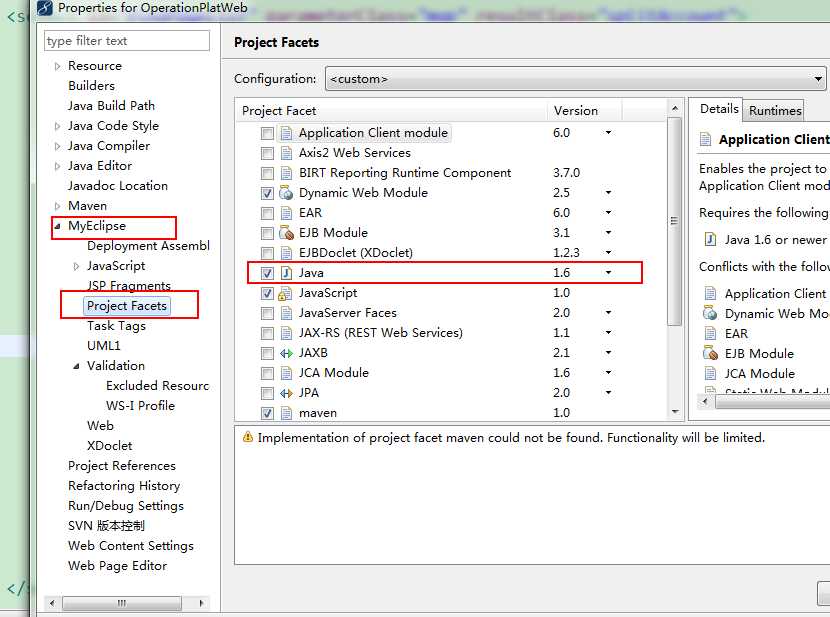Viewport: 830px width, 617px height.
Task: Open Dynamic Web Module version dropdown
Action: 609,193
